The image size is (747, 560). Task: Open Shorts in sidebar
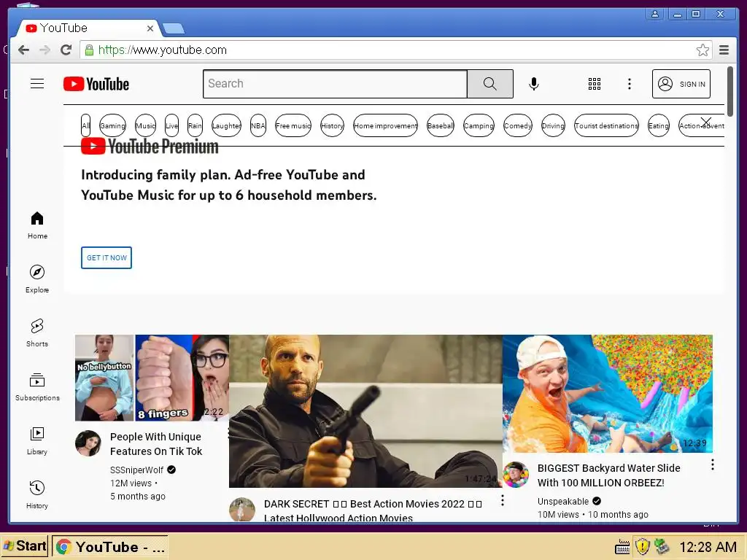[x=37, y=332]
